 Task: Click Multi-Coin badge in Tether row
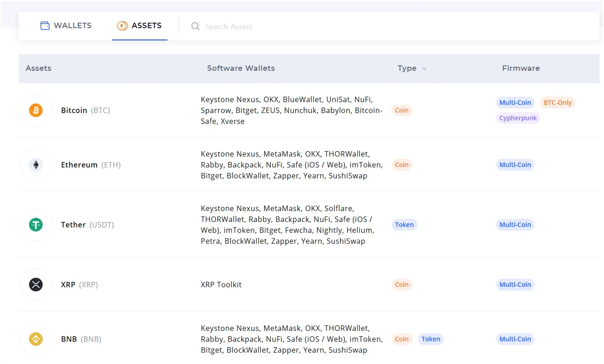(515, 225)
